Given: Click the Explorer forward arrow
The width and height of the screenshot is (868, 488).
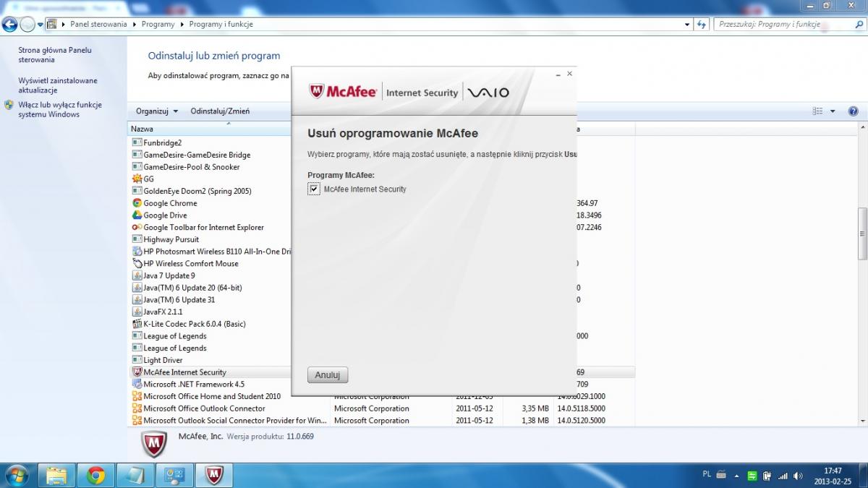Looking at the screenshot, I should click(x=27, y=24).
